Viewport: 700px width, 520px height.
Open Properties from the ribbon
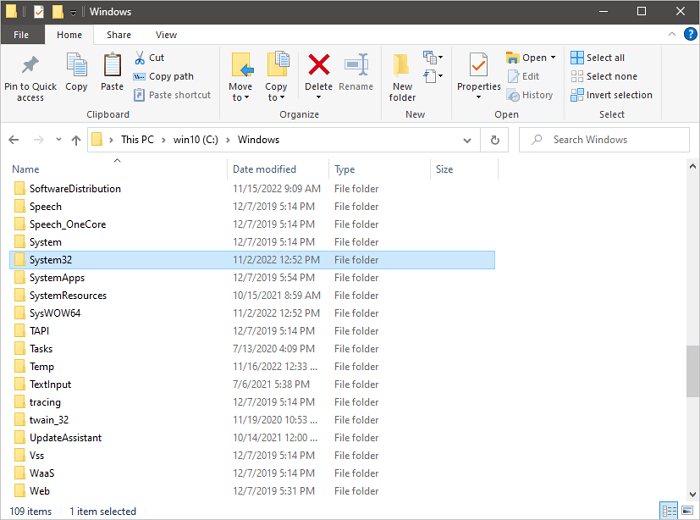click(478, 66)
